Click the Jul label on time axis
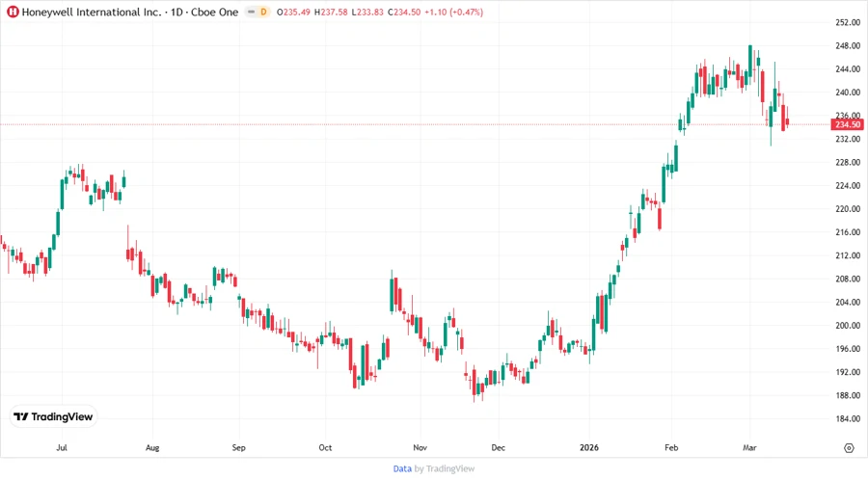This screenshot has width=868, height=480. pos(62,447)
